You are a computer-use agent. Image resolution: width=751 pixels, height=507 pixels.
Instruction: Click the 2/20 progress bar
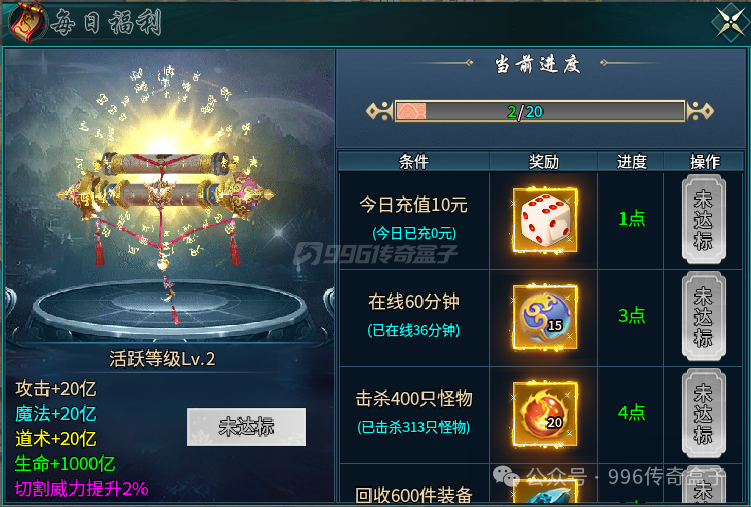(x=540, y=111)
